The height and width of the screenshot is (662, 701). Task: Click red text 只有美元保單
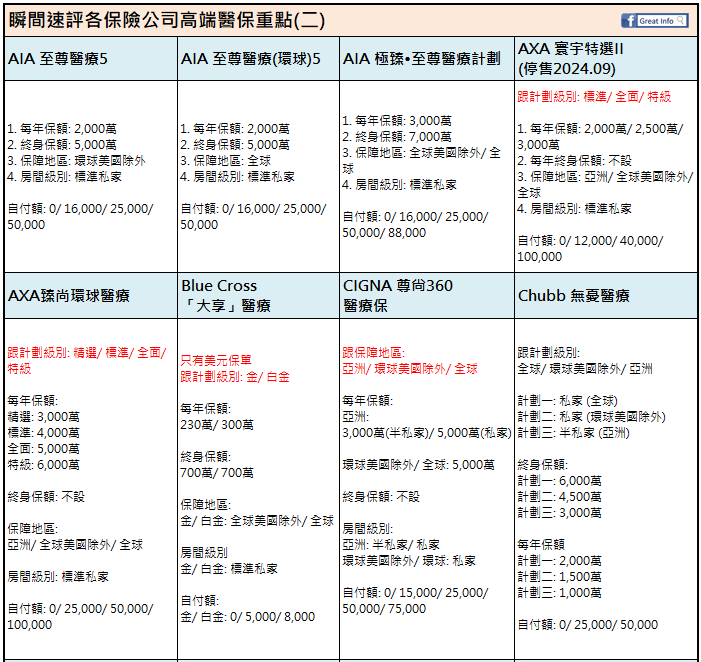tap(216, 360)
